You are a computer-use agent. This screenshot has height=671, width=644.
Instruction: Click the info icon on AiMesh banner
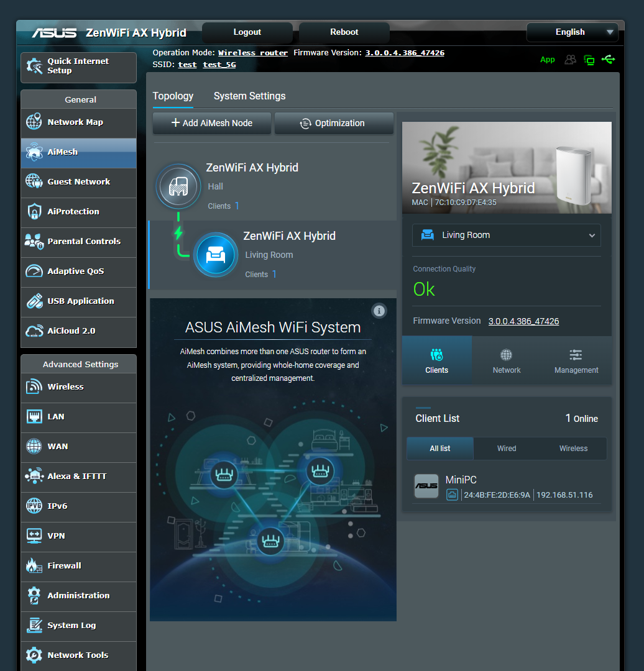379,311
